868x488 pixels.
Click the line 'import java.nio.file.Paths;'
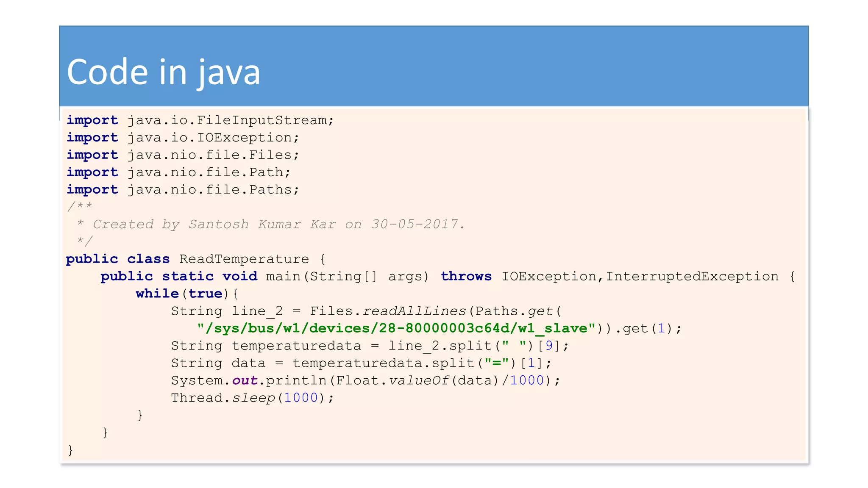point(183,190)
